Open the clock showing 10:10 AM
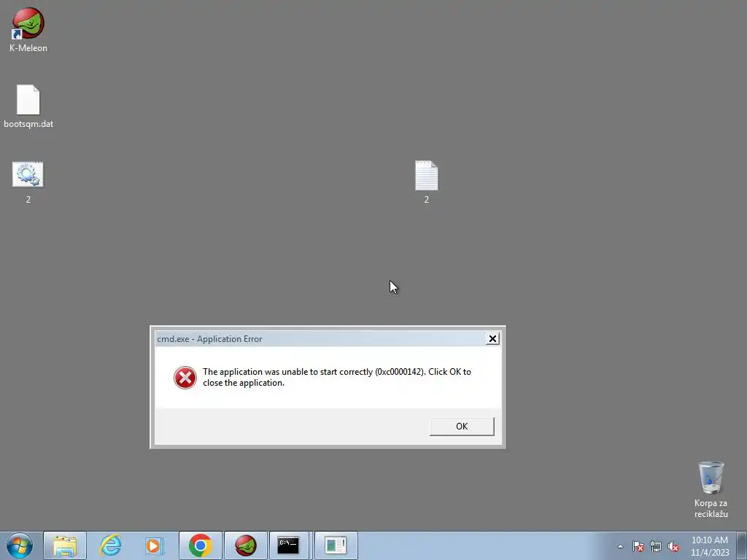The image size is (747, 560). pos(710,546)
